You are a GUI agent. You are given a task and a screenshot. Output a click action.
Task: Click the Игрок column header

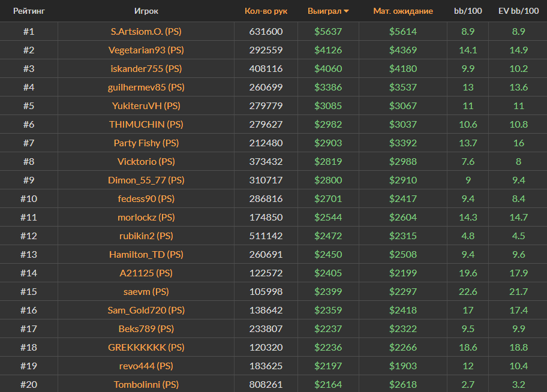(x=146, y=11)
